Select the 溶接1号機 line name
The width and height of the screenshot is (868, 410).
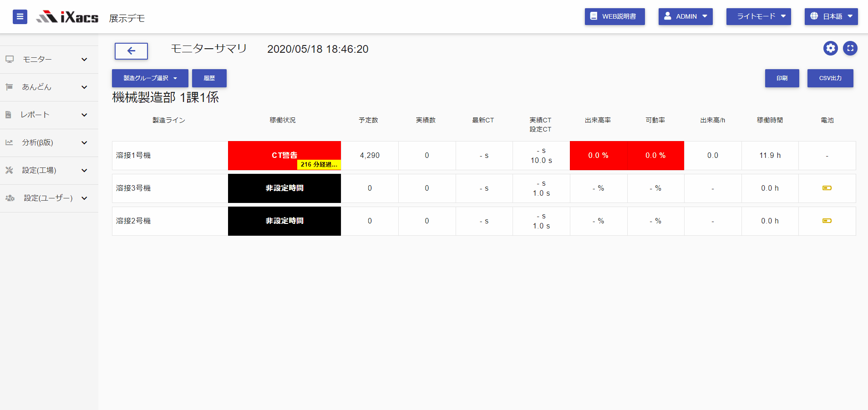pos(133,156)
